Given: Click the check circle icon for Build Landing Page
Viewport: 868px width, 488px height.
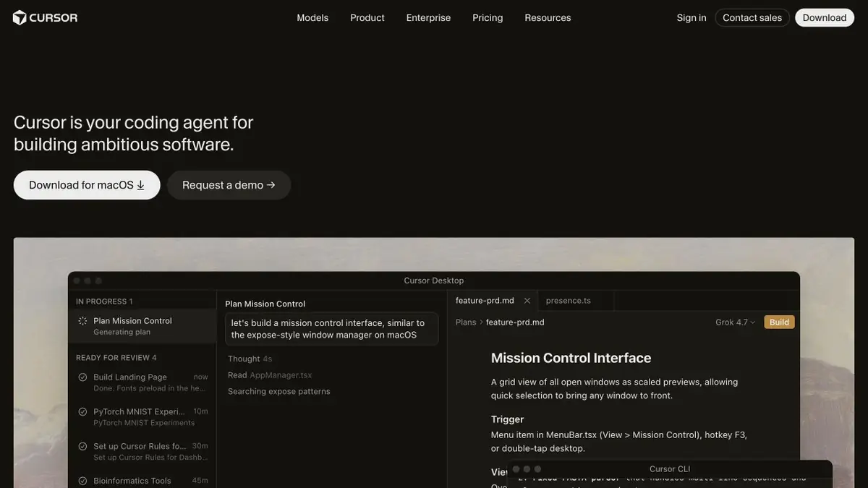Looking at the screenshot, I should coord(82,377).
